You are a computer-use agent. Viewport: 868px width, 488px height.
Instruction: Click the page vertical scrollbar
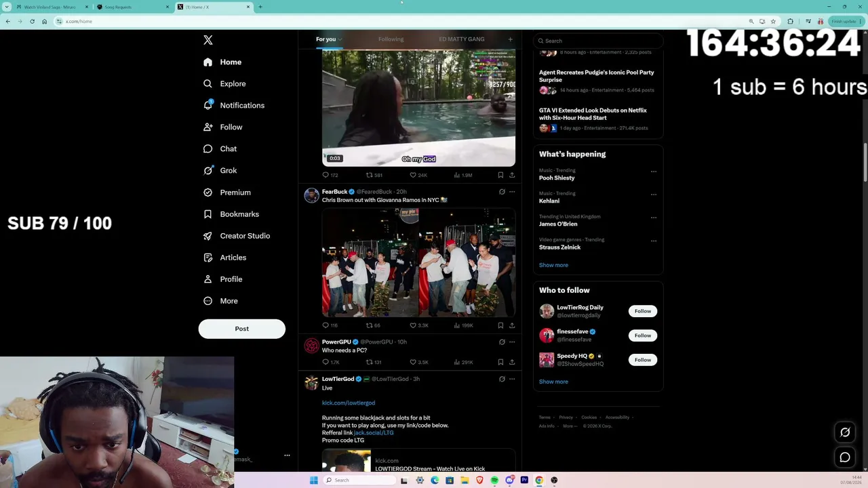pos(865,163)
